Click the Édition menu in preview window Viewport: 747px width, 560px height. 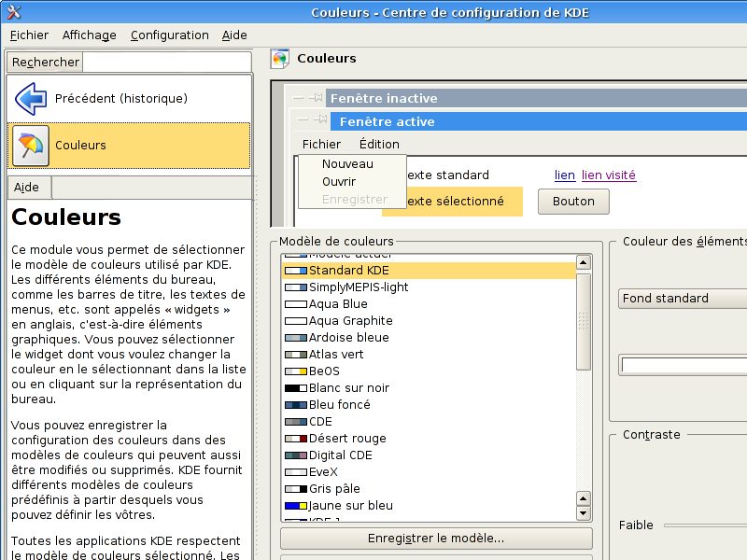[379, 145]
